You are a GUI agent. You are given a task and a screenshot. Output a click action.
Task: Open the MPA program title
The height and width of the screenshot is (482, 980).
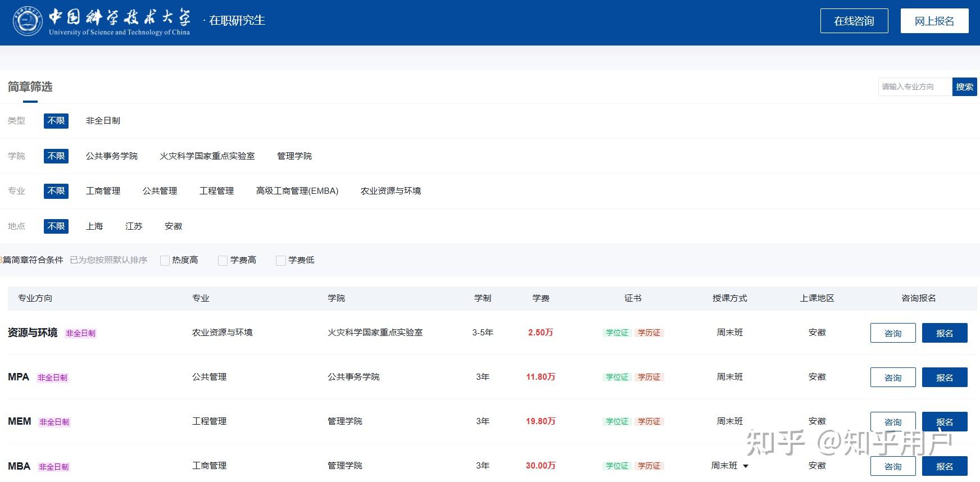tap(19, 377)
